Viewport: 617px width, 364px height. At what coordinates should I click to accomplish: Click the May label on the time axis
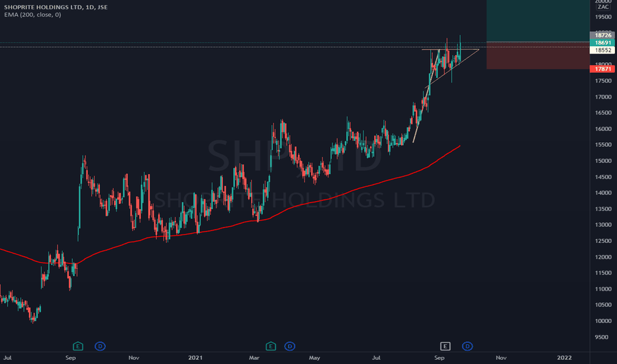(x=314, y=357)
